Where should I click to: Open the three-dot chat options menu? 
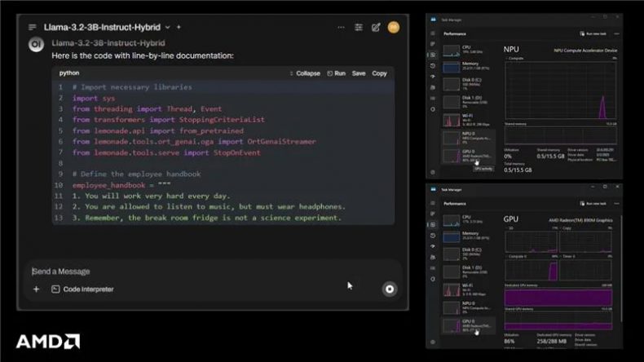tap(339, 27)
